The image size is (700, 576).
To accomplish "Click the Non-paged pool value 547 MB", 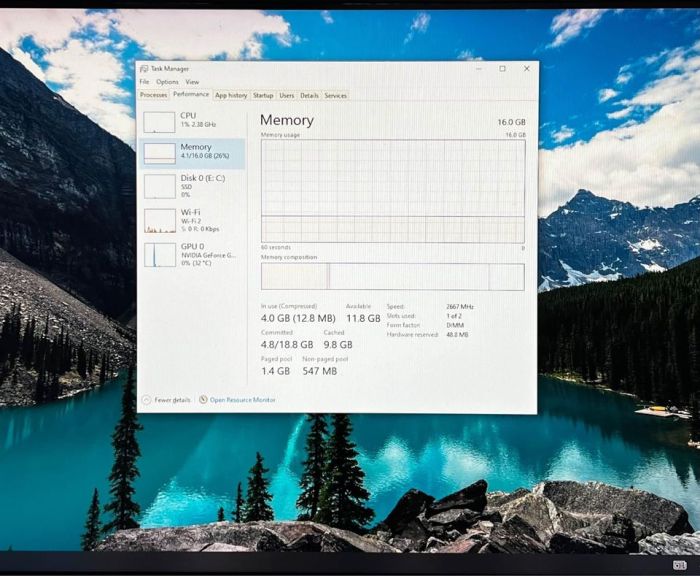I will [320, 371].
